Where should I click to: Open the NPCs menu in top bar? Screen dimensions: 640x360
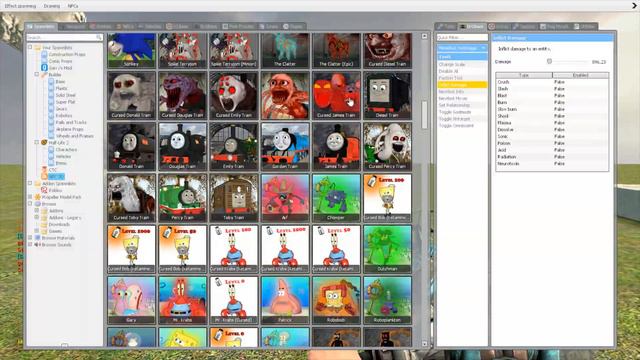coord(73,6)
